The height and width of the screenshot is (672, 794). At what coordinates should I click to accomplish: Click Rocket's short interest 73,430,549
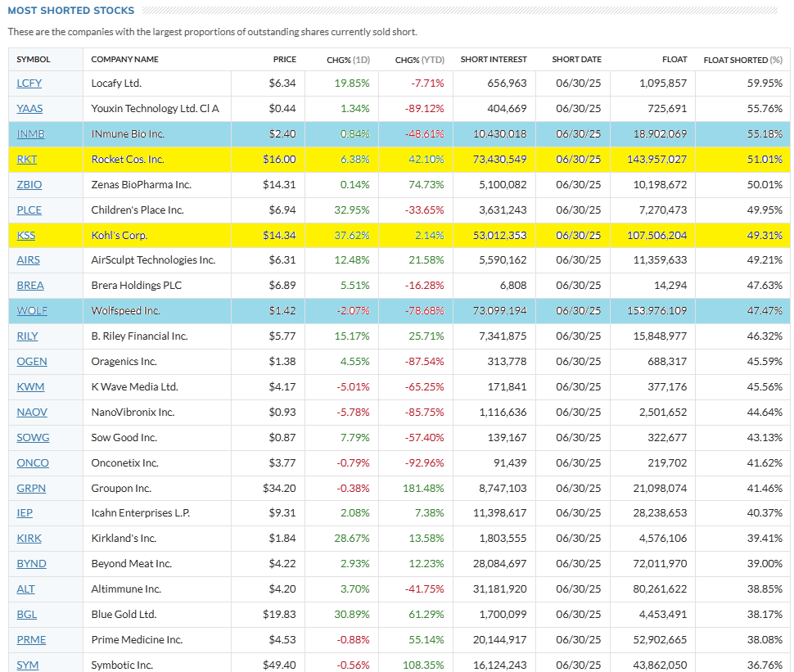coord(500,159)
